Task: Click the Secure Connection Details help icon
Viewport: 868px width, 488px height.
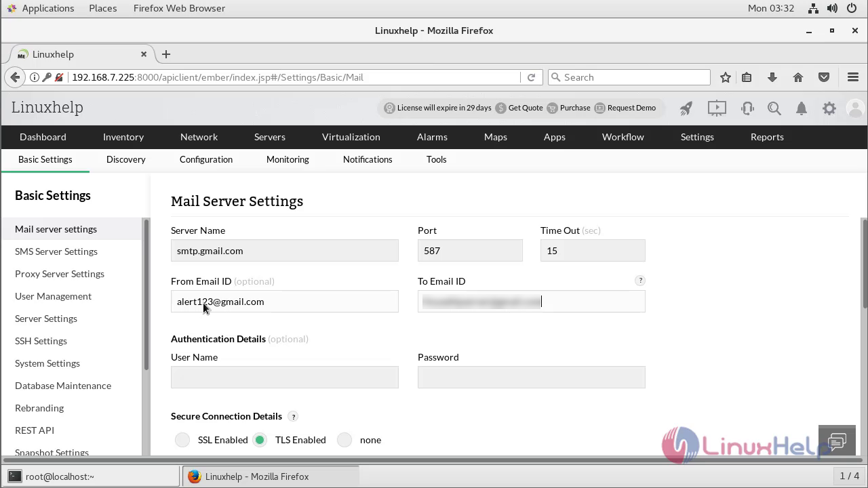Action: [293, 416]
